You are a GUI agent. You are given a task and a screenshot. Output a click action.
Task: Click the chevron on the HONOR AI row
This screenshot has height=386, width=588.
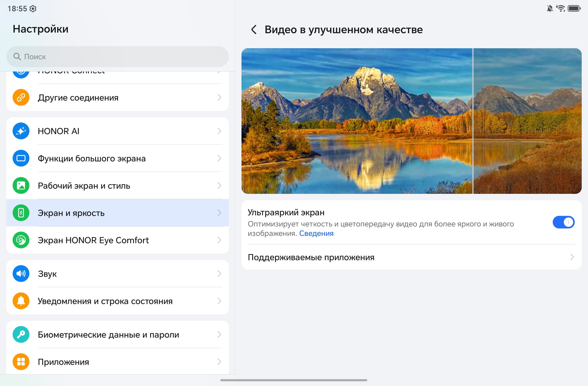[x=219, y=131]
